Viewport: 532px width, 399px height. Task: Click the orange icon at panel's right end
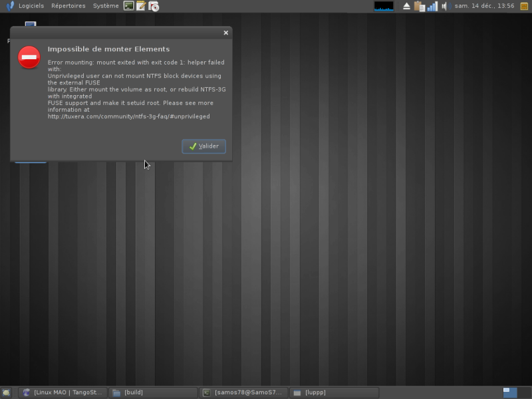(524, 6)
